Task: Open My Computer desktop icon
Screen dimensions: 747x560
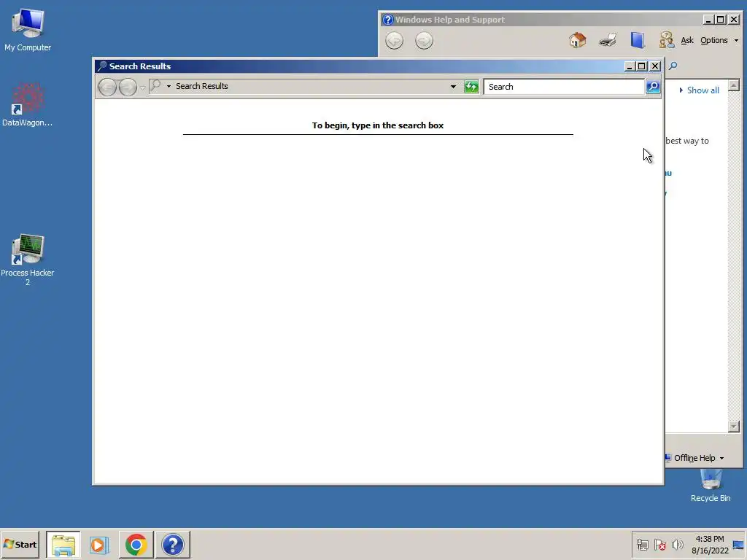Action: [28, 30]
